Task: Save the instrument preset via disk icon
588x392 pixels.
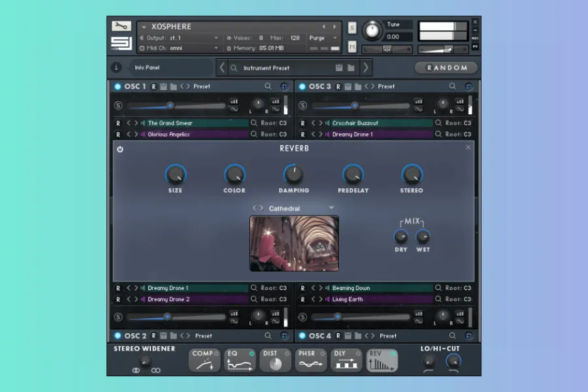Action: (x=339, y=68)
